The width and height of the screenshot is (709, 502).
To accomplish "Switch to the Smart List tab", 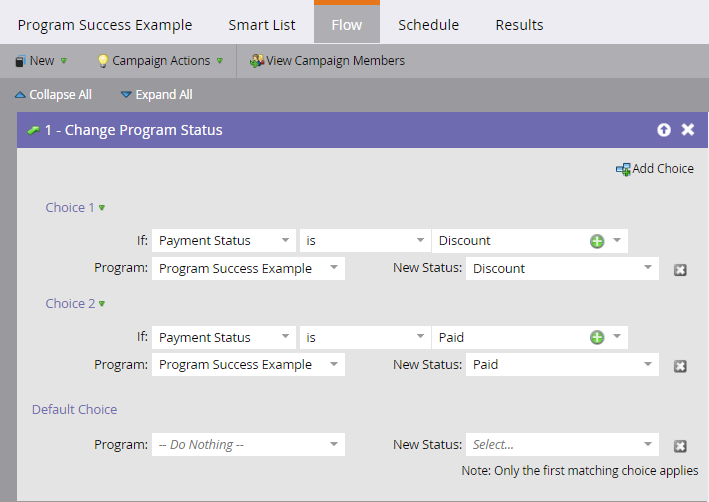I will click(x=262, y=25).
